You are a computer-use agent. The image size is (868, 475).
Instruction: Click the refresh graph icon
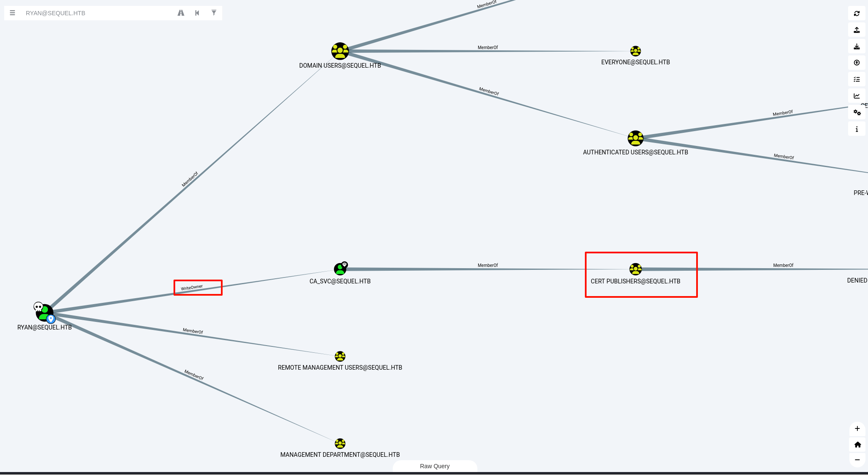tap(857, 14)
